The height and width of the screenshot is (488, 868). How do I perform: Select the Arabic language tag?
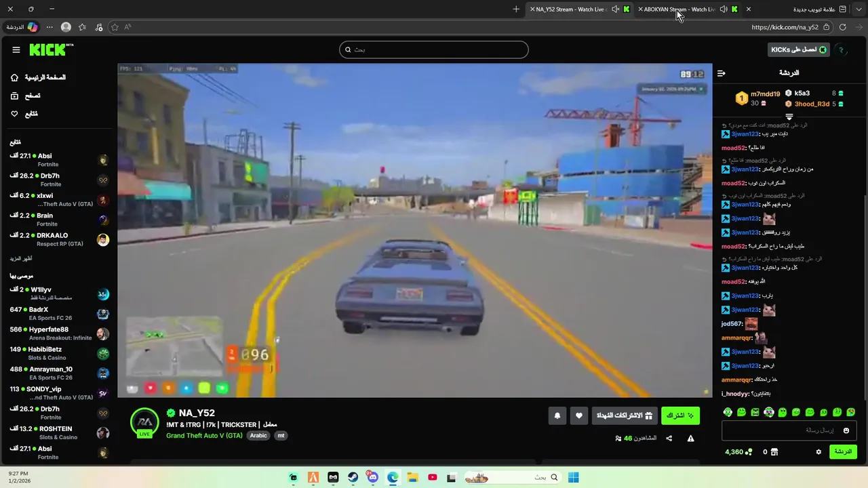click(258, 435)
